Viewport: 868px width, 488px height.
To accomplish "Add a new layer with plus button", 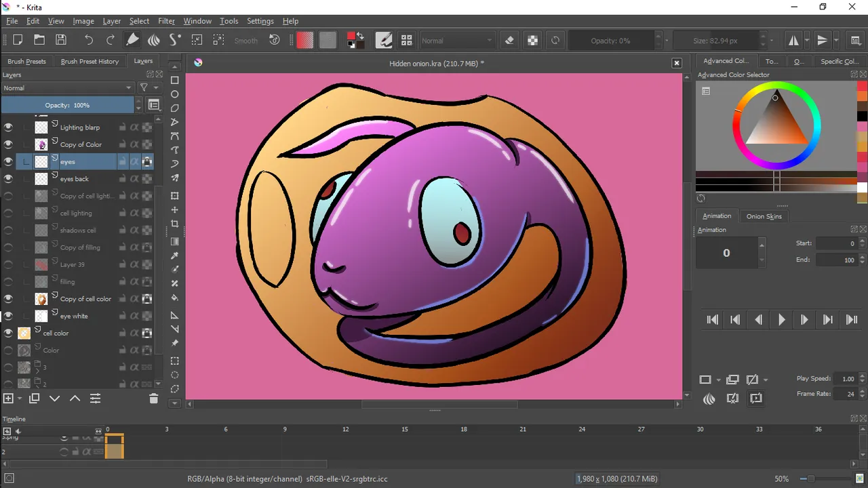I will coord(9,399).
